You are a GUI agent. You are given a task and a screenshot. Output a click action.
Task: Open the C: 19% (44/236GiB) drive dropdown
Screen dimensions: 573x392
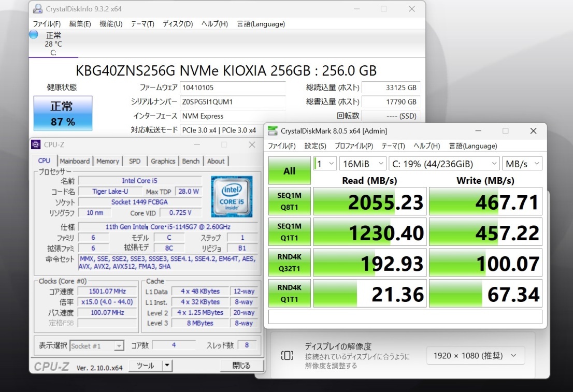point(444,164)
